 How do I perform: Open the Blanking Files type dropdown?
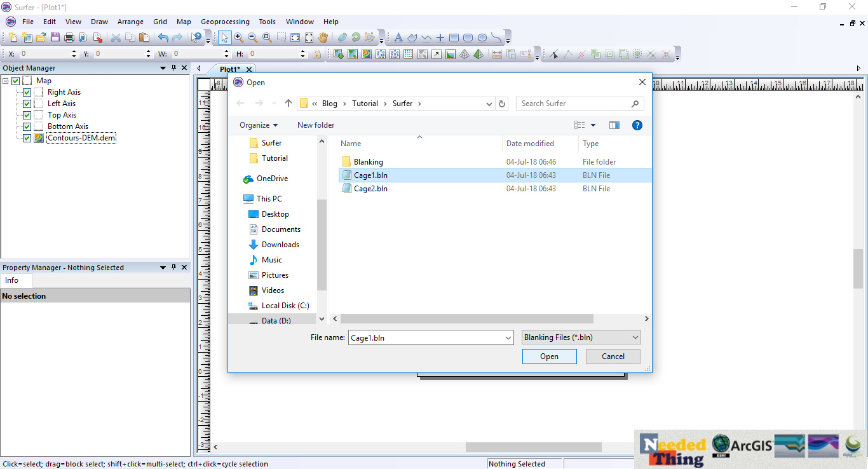tap(581, 337)
